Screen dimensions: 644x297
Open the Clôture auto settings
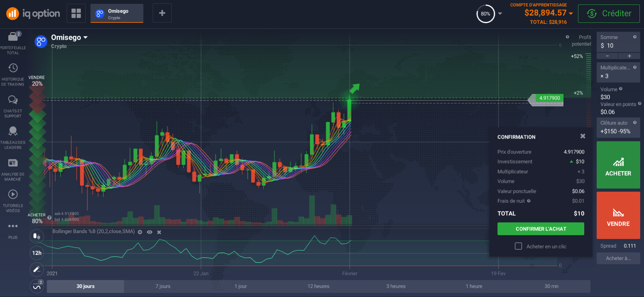click(x=618, y=127)
